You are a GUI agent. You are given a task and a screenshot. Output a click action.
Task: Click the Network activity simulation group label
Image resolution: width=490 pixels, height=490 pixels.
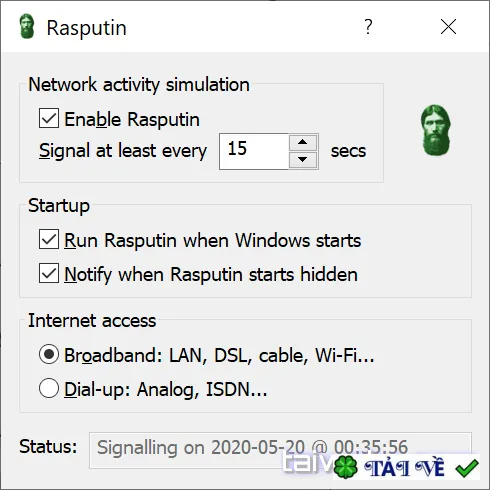coord(139,85)
